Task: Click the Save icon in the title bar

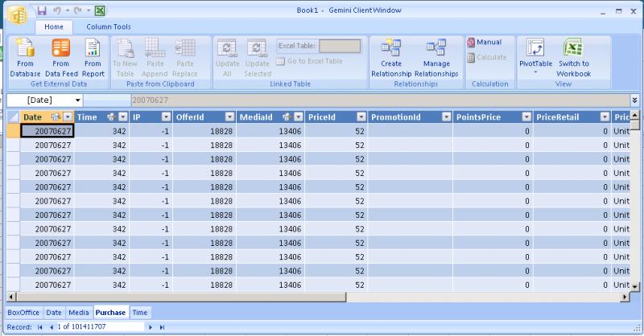Action: click(x=41, y=12)
